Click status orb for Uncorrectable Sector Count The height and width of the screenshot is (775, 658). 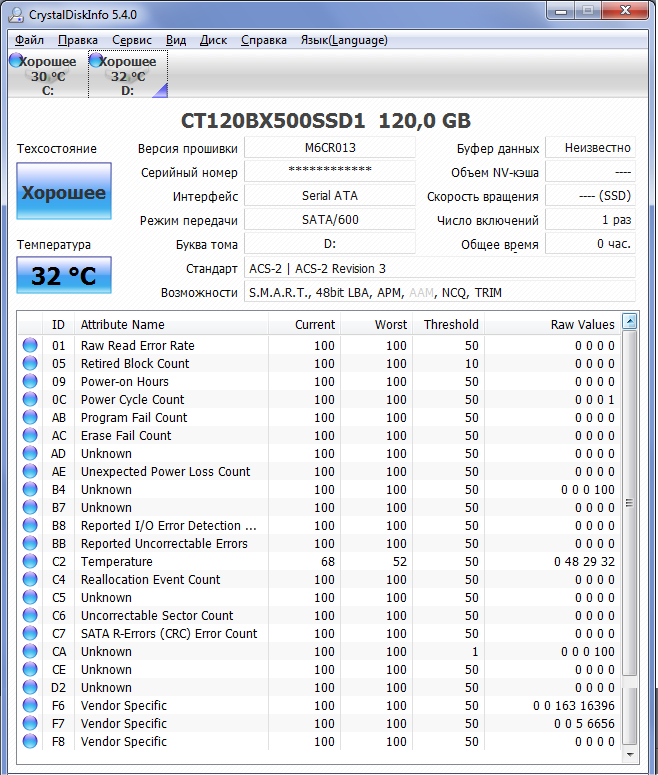point(30,615)
